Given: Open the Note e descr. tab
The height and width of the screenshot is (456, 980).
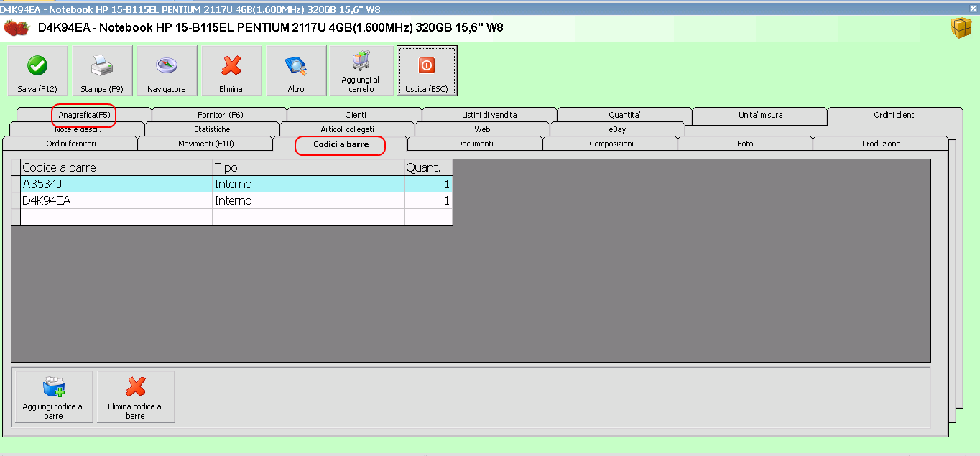Looking at the screenshot, I should coord(78,129).
